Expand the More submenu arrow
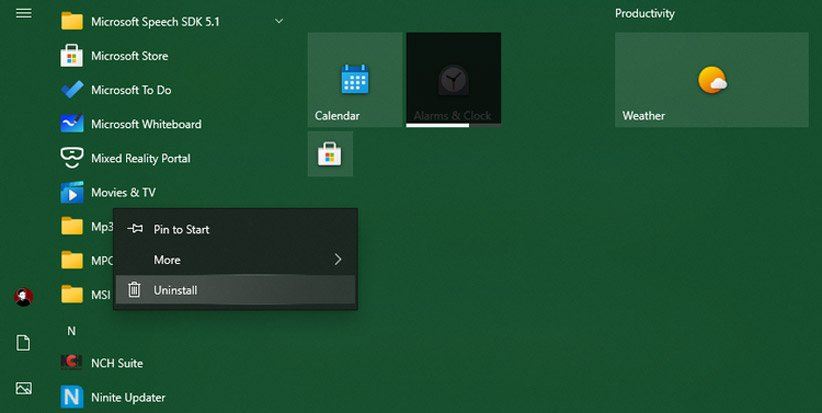 (337, 260)
